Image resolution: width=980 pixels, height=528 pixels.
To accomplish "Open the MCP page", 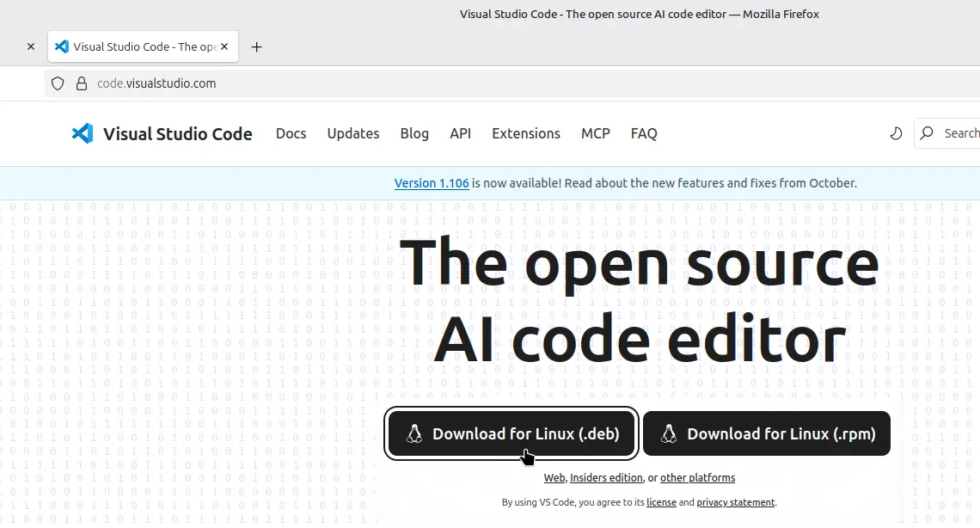I will tap(595, 133).
